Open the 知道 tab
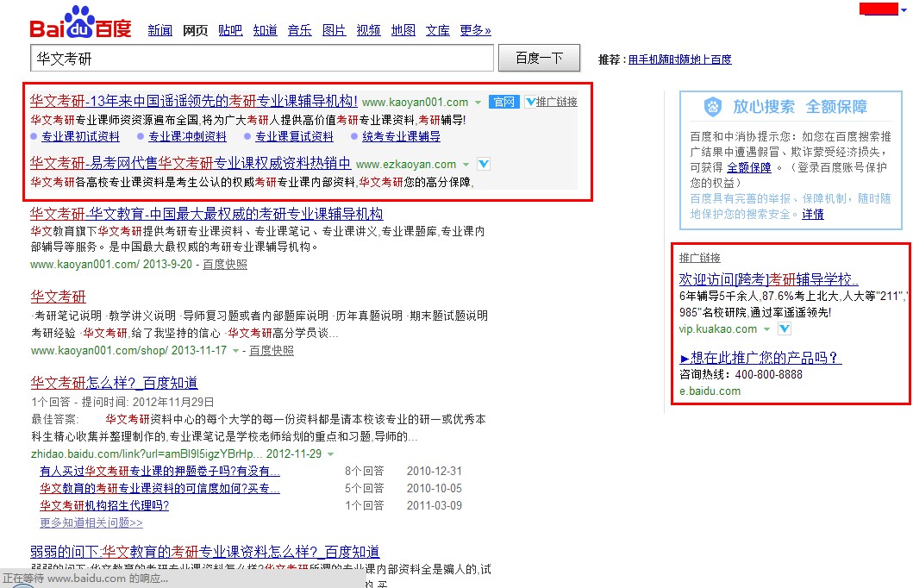This screenshot has height=588, width=913. point(265,30)
